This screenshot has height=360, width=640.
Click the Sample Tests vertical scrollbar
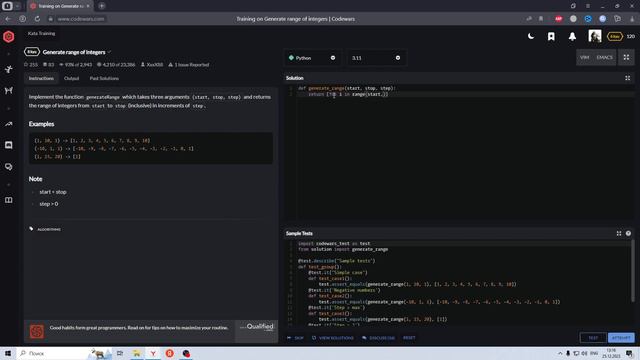[x=633, y=270]
